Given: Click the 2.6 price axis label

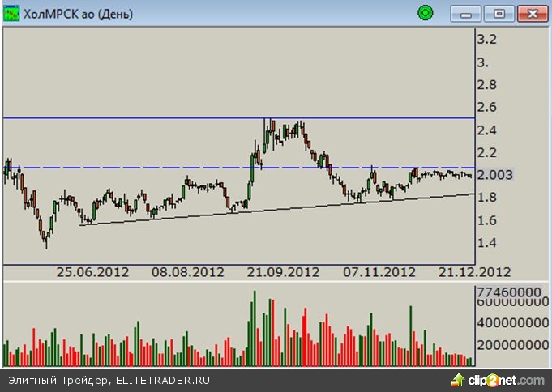Looking at the screenshot, I should tap(486, 107).
